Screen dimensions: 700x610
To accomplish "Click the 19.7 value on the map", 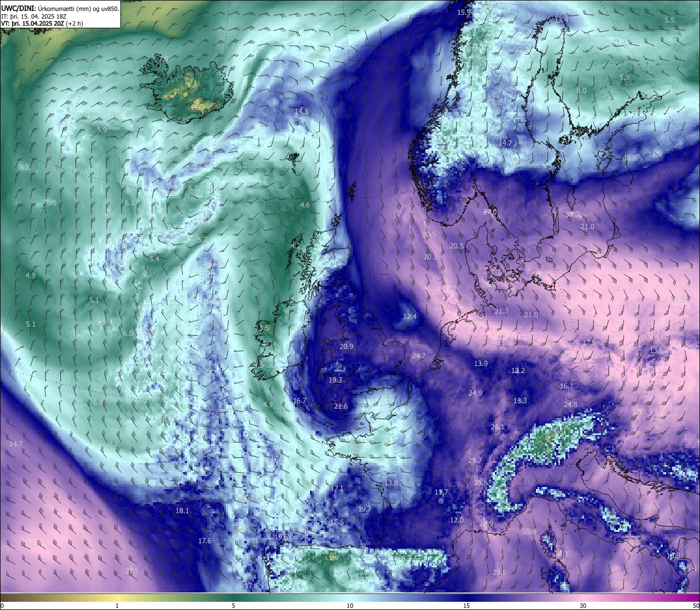I will pos(365,509).
